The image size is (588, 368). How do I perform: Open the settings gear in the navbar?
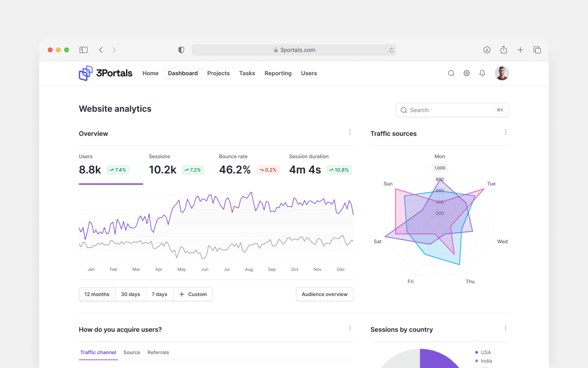(466, 73)
